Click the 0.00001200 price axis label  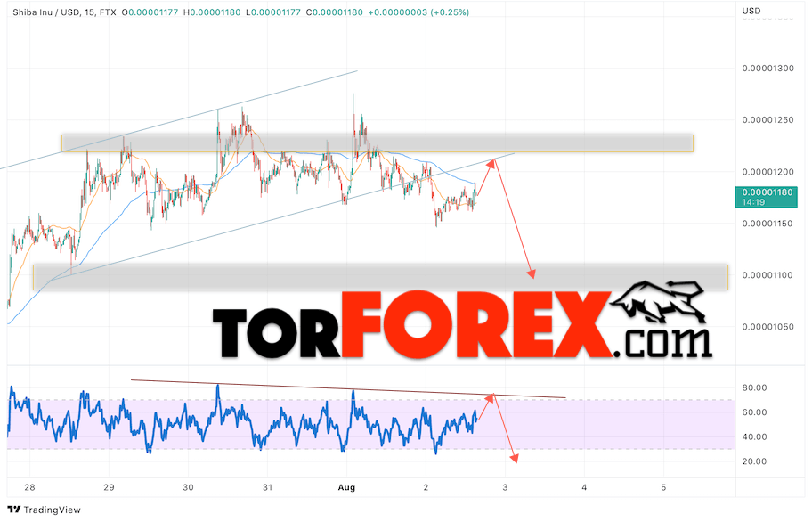(767, 172)
